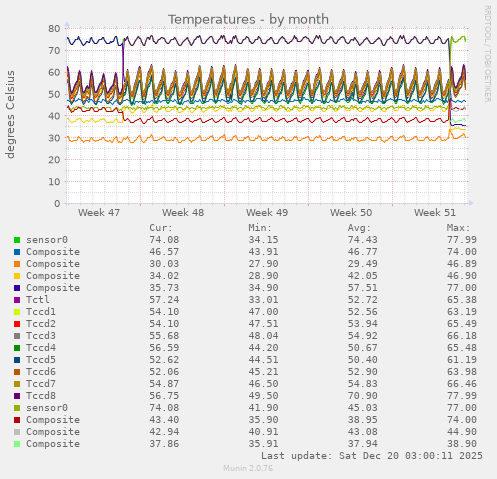
Task: Click the '0' tick label on the y-axis
Action: (x=57, y=204)
